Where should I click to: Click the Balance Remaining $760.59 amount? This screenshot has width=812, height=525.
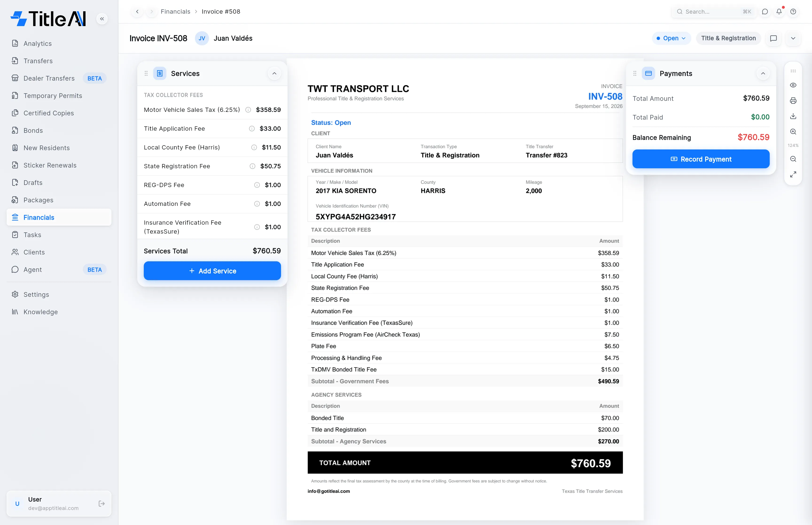coord(753,137)
